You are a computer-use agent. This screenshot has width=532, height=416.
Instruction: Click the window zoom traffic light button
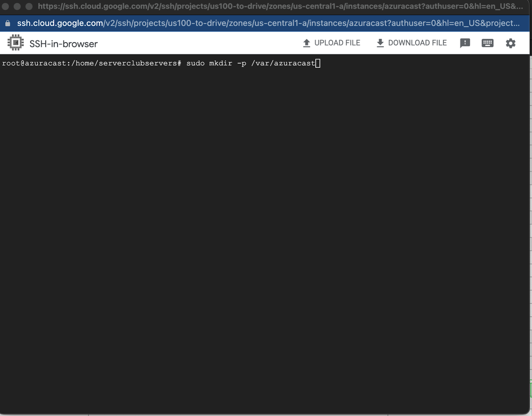click(29, 6)
